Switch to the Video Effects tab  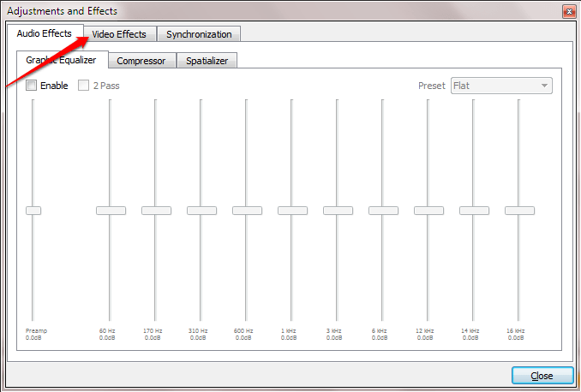[x=120, y=34]
